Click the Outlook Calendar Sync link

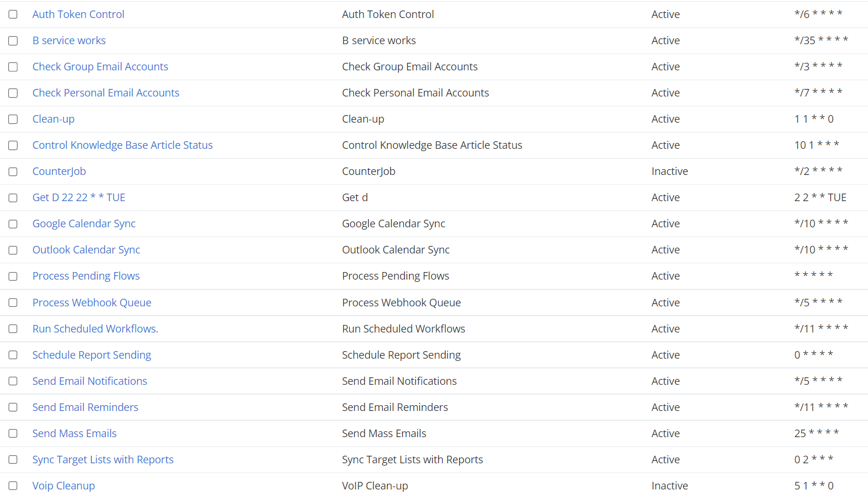[x=86, y=250]
